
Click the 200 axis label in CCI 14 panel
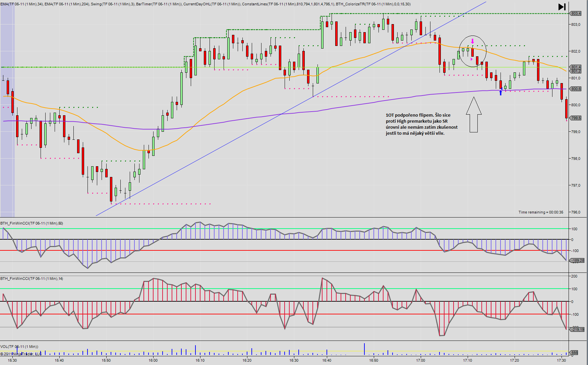[x=574, y=276]
